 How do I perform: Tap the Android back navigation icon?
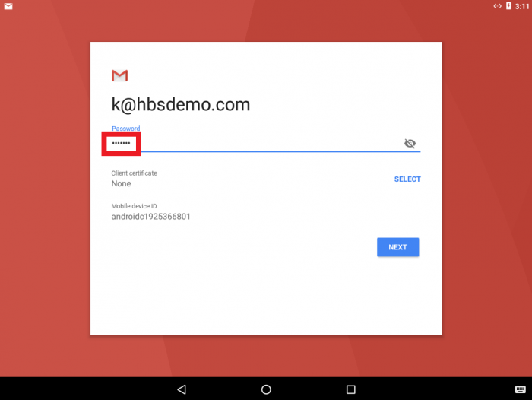pos(182,389)
